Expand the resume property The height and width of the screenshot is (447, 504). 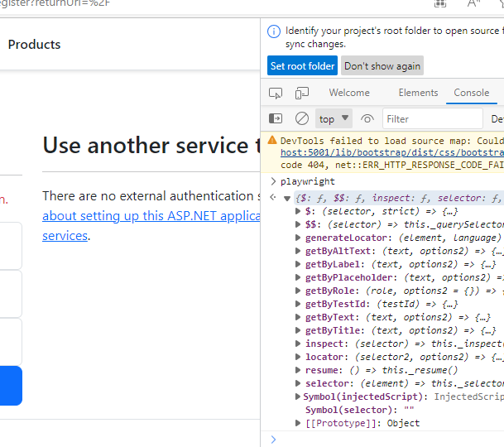coord(298,370)
